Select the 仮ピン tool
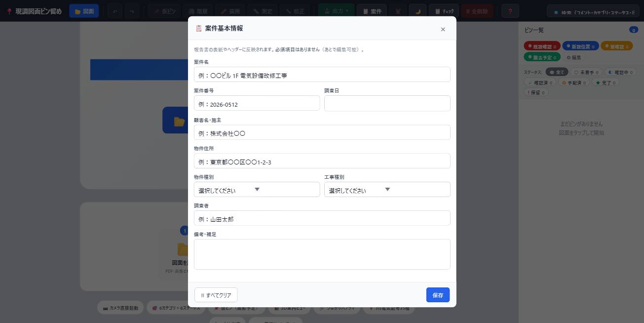Screen dimensions: 644x323 pyautogui.click(x=164, y=11)
